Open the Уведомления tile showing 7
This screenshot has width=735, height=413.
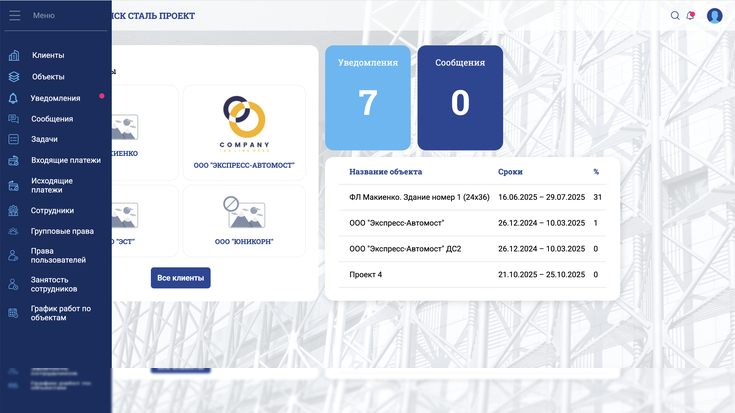[x=368, y=98]
